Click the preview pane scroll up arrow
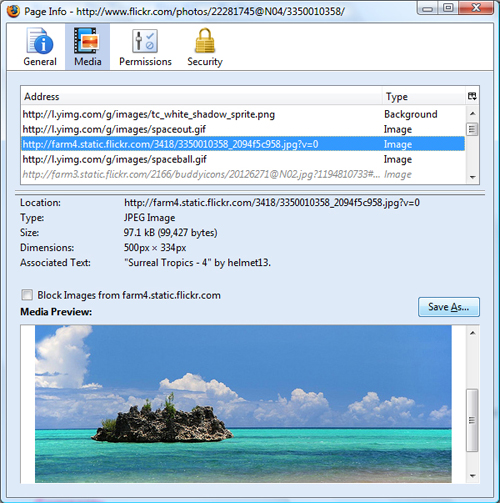500x503 pixels. click(472, 333)
